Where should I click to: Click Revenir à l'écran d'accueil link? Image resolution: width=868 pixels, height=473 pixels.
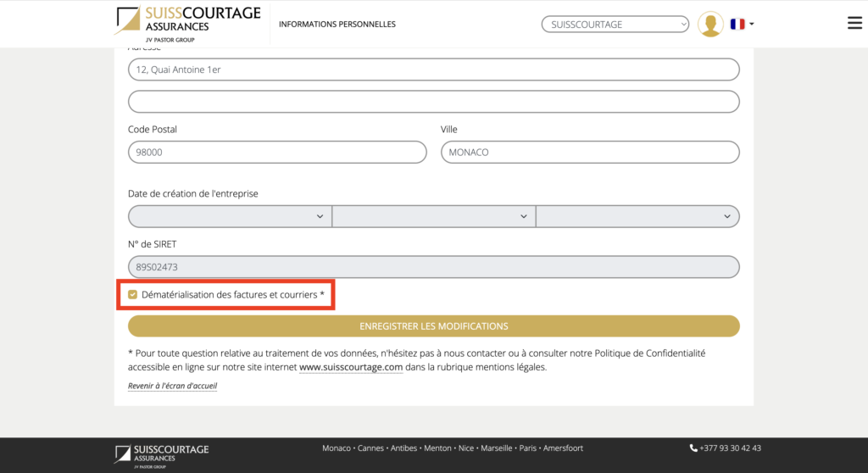[x=172, y=386]
